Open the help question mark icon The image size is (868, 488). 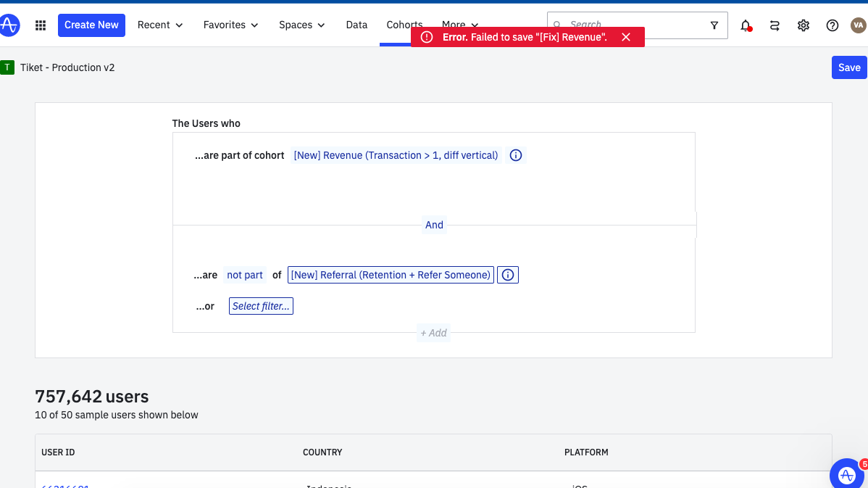[832, 25]
